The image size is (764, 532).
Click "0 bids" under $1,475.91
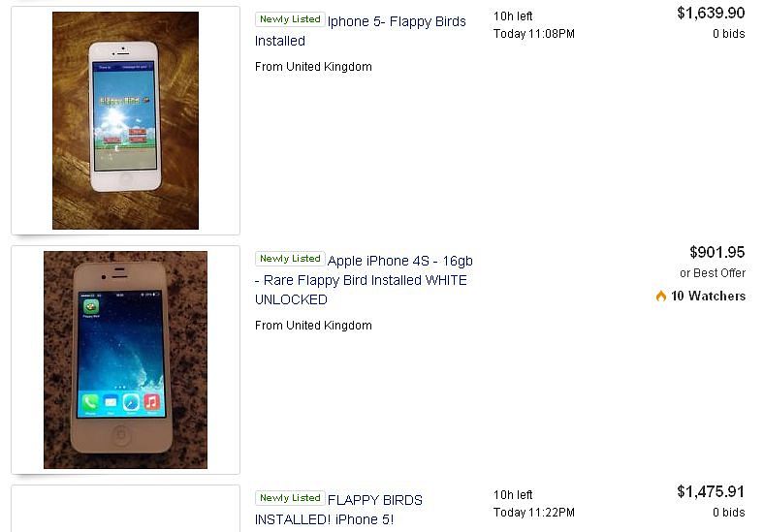pyautogui.click(x=729, y=513)
